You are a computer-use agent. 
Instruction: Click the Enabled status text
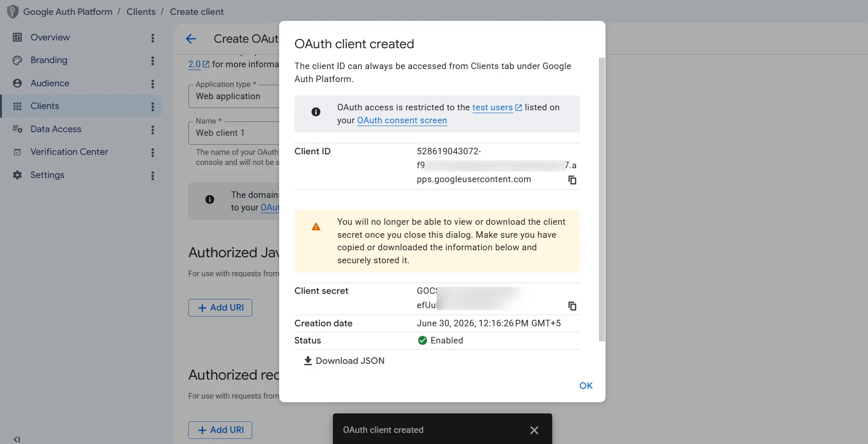(447, 341)
